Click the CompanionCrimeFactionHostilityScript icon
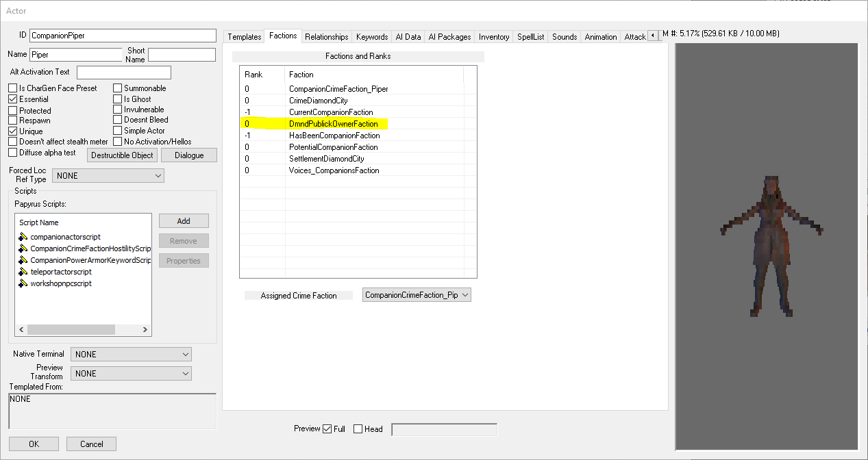This screenshot has height=460, width=868. coord(23,248)
